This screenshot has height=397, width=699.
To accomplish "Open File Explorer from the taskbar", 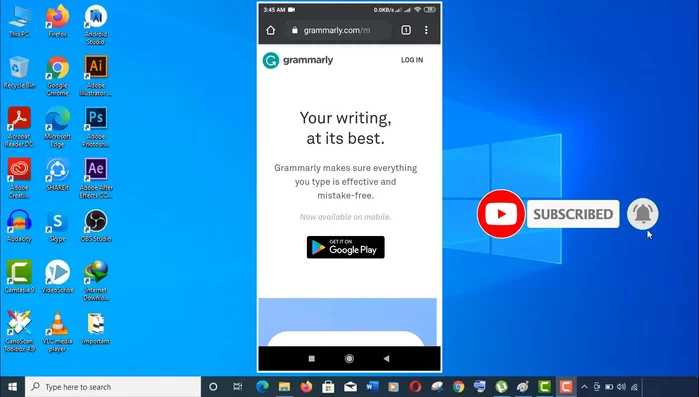I will [x=284, y=387].
